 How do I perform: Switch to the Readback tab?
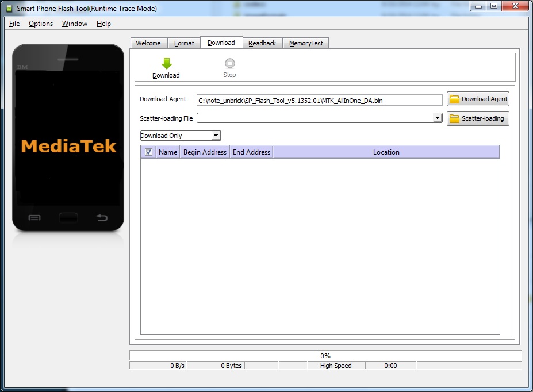point(262,43)
